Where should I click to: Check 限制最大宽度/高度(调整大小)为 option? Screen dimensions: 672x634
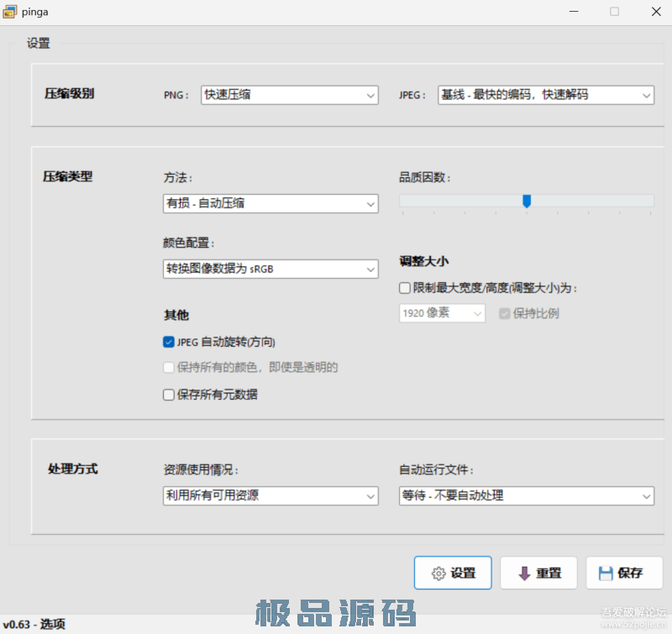click(404, 288)
